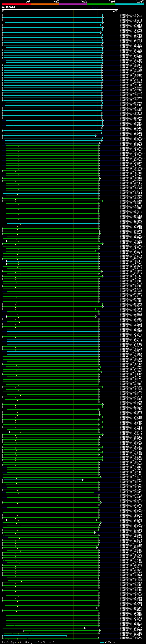This screenshot has width=146, height=644.
Task: Click the UniRef100_B2W2A8 label
Action: 131,201
